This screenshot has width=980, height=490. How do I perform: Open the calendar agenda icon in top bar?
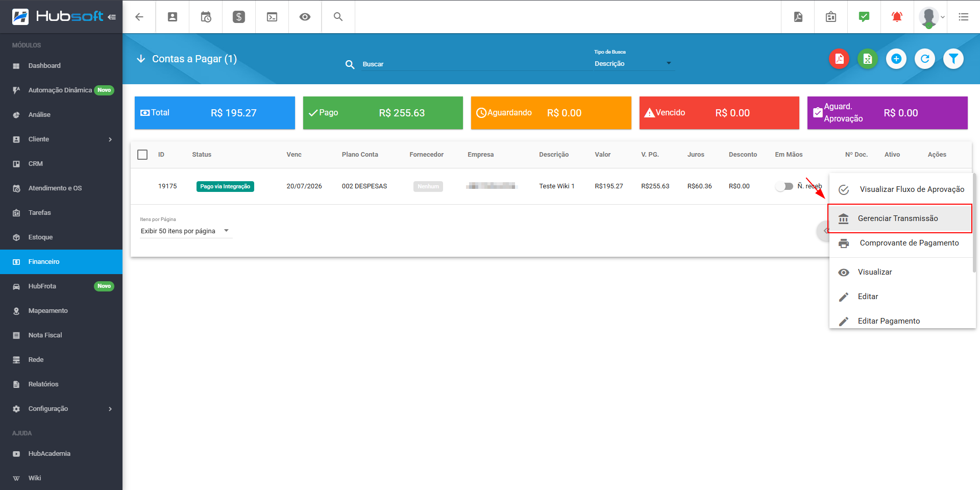click(831, 17)
